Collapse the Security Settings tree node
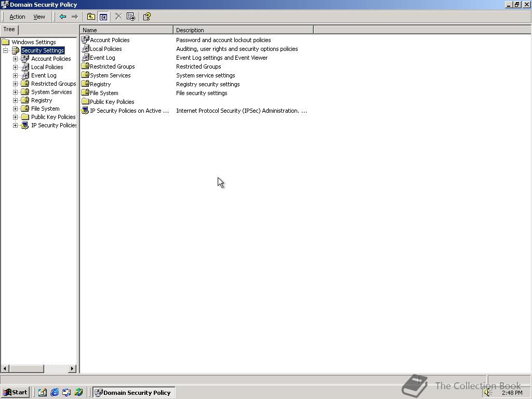The height and width of the screenshot is (399, 532). [x=5, y=50]
